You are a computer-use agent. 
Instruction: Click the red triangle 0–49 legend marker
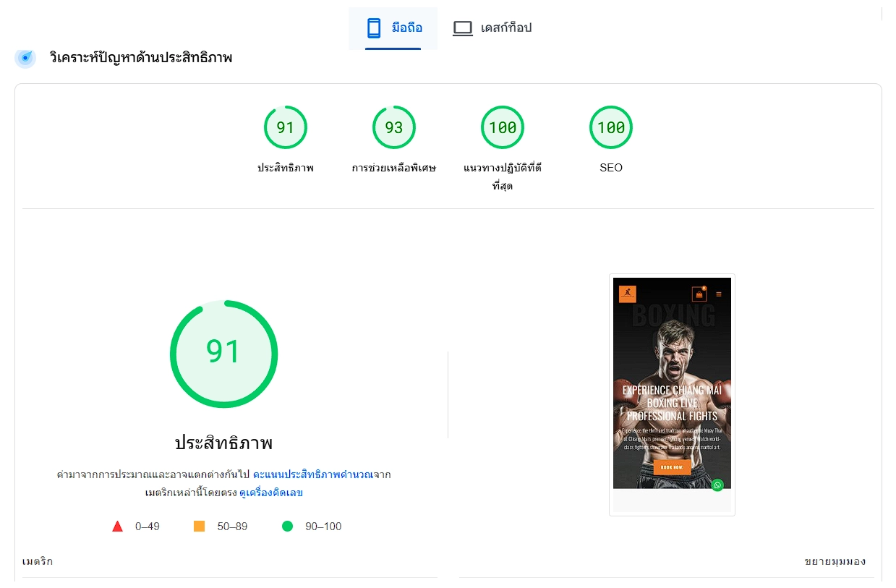click(x=117, y=527)
